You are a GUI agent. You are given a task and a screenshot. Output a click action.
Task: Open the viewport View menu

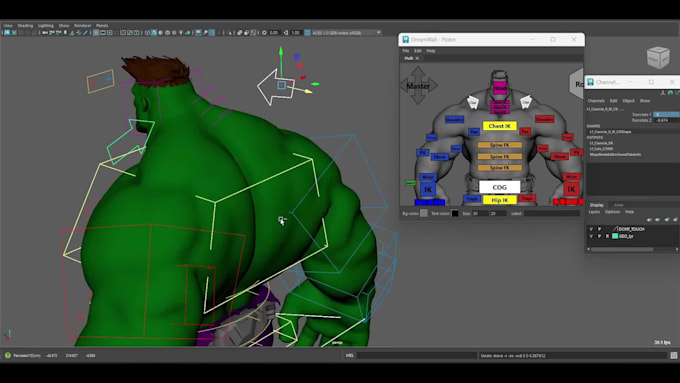point(8,26)
